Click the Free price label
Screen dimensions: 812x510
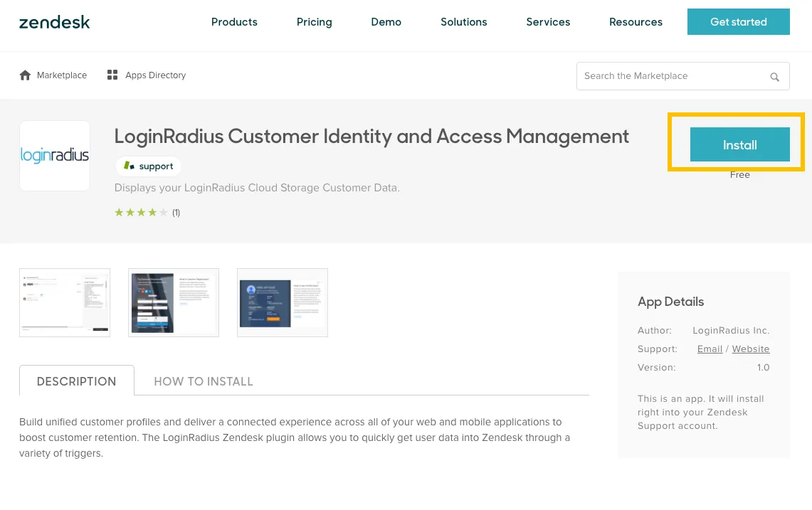coord(739,175)
